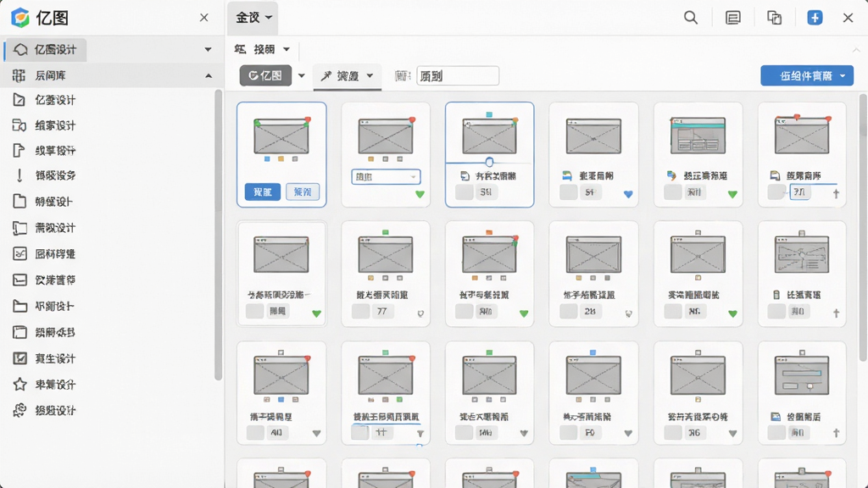Toggle the outline heart on the 77 card
The height and width of the screenshot is (488, 868).
tap(420, 313)
